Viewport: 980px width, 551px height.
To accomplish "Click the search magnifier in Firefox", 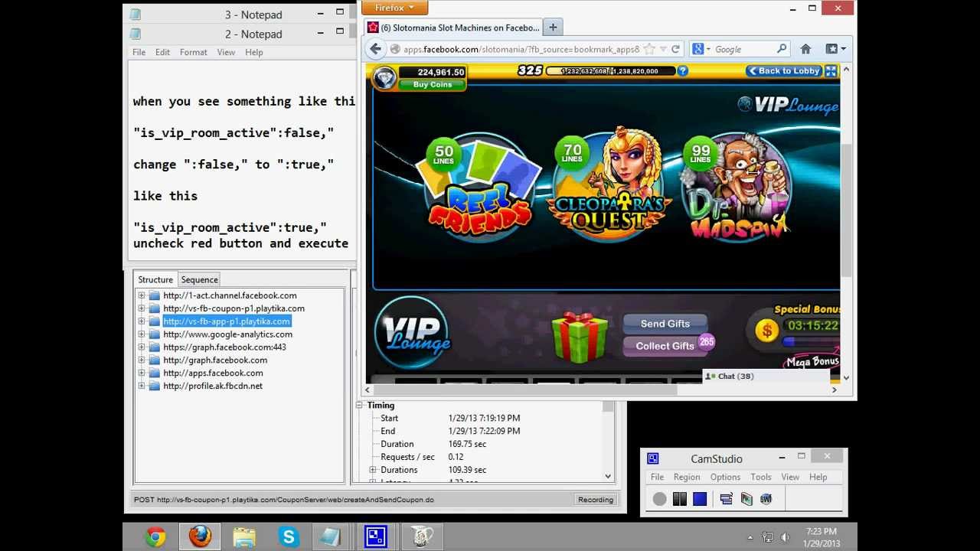I will coord(781,49).
